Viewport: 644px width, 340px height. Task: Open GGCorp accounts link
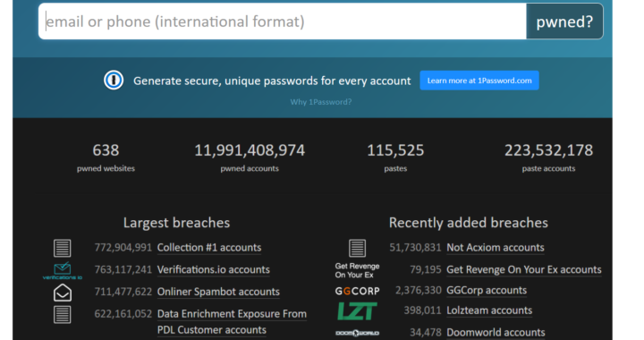click(487, 290)
